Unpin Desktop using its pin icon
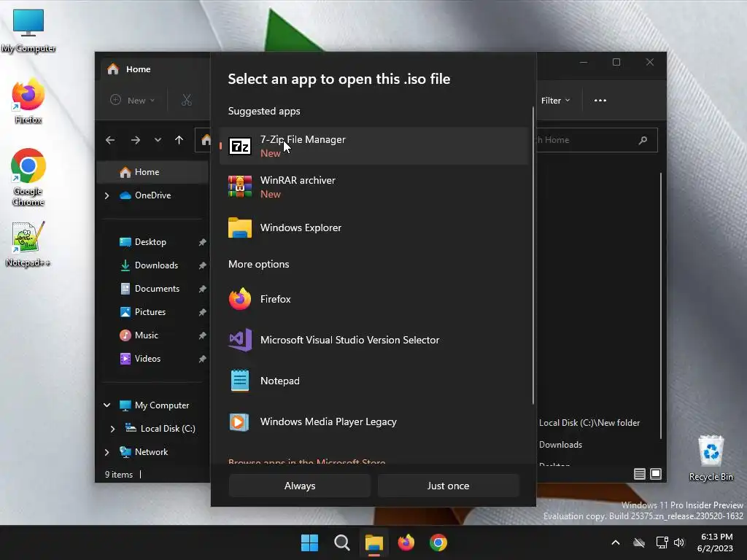This screenshot has height=560, width=747. tap(203, 242)
